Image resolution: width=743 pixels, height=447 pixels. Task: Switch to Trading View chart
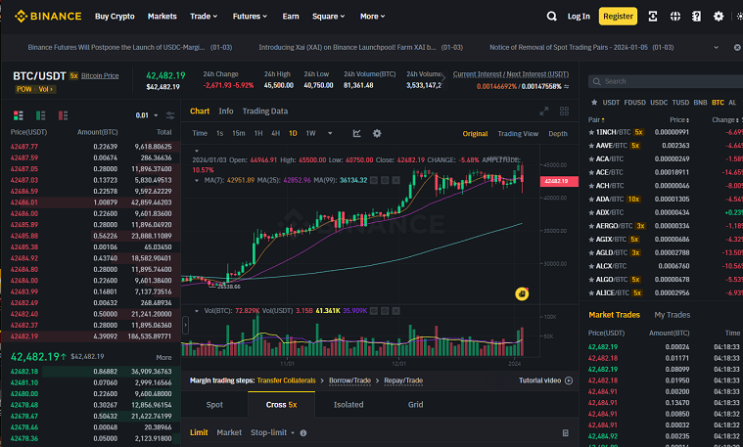tap(517, 134)
